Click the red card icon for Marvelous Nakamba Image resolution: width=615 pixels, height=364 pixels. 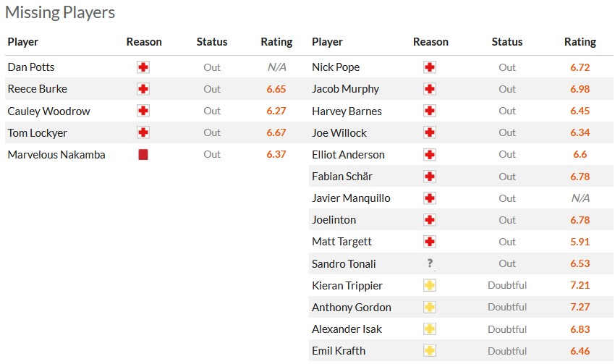pyautogui.click(x=143, y=154)
